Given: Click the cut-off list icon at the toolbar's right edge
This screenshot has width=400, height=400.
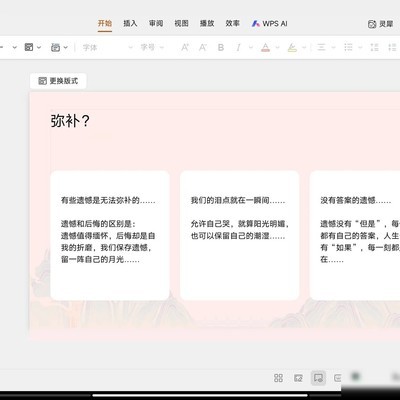Looking at the screenshot, I should (x=393, y=47).
